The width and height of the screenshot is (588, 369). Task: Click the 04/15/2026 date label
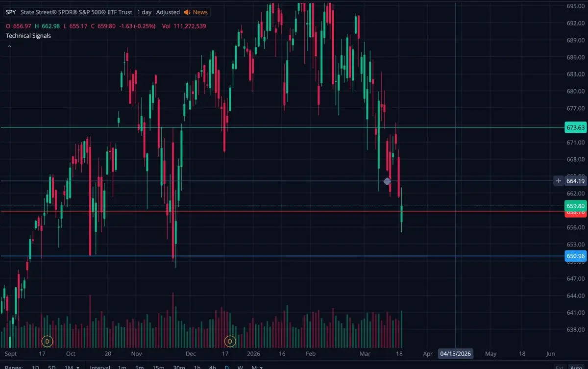coord(456,354)
